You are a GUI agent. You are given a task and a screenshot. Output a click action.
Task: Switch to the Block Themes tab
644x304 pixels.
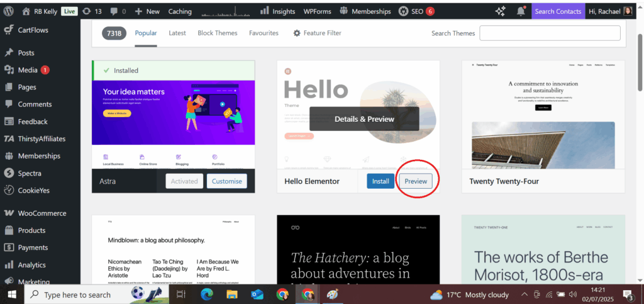tap(217, 33)
